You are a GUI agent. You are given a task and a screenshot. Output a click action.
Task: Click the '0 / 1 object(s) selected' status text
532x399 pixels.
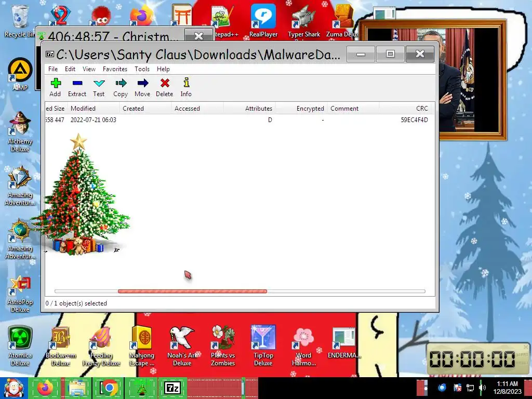click(76, 303)
